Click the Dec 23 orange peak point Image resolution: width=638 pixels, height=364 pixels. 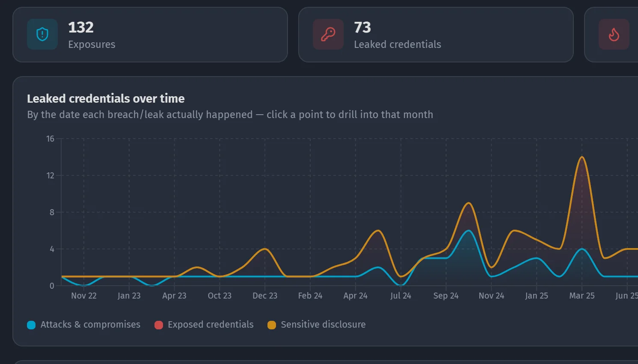[x=265, y=249]
